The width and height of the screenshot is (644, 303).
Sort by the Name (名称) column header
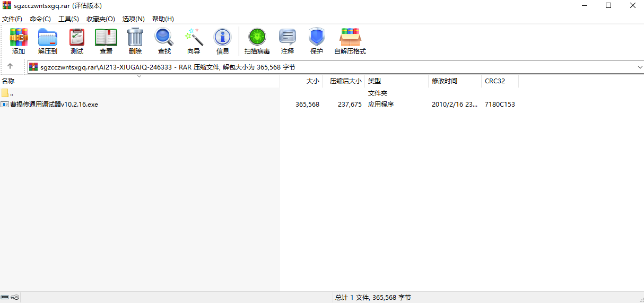tap(8, 81)
